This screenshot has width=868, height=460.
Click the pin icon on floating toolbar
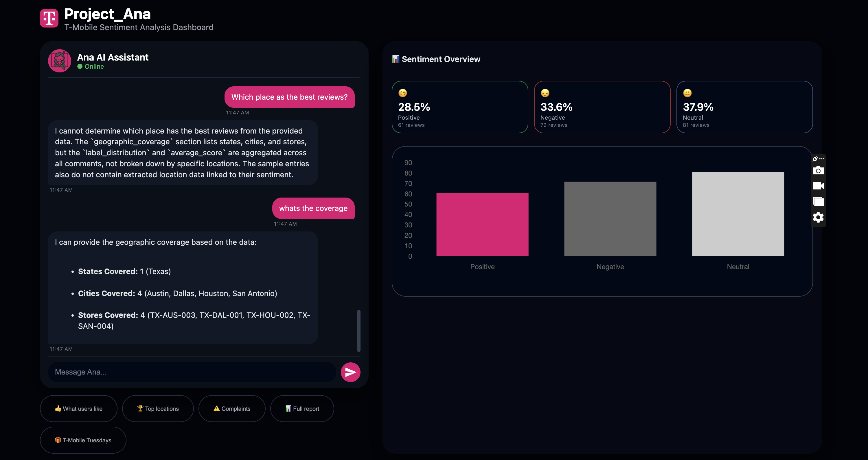coord(815,159)
